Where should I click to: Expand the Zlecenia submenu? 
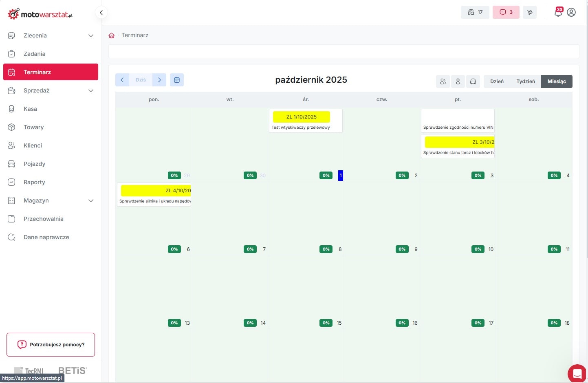(x=91, y=35)
